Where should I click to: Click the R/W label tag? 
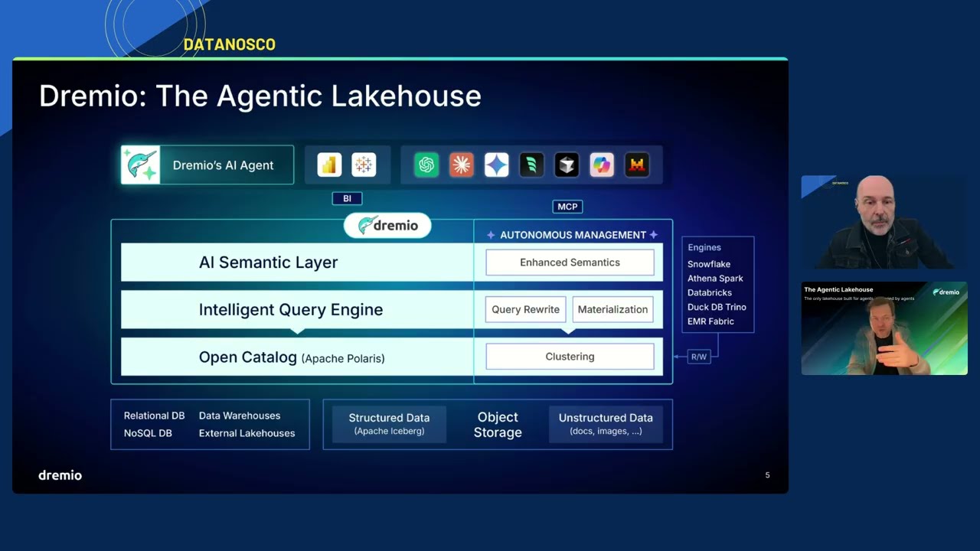[x=699, y=357]
